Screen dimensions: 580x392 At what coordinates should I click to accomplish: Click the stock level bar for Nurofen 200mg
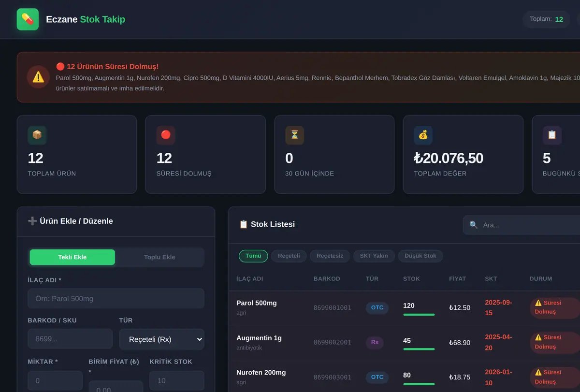tap(419, 384)
